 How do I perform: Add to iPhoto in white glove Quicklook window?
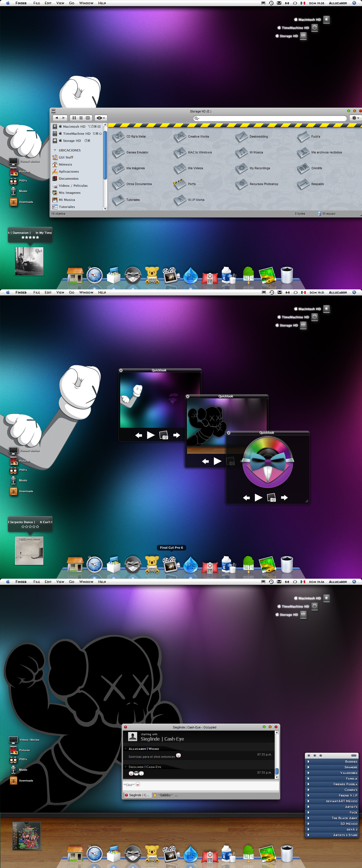tap(164, 435)
